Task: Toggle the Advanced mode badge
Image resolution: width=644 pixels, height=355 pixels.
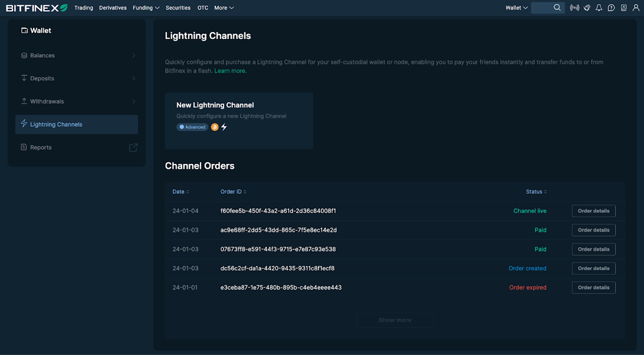Action: tap(192, 127)
